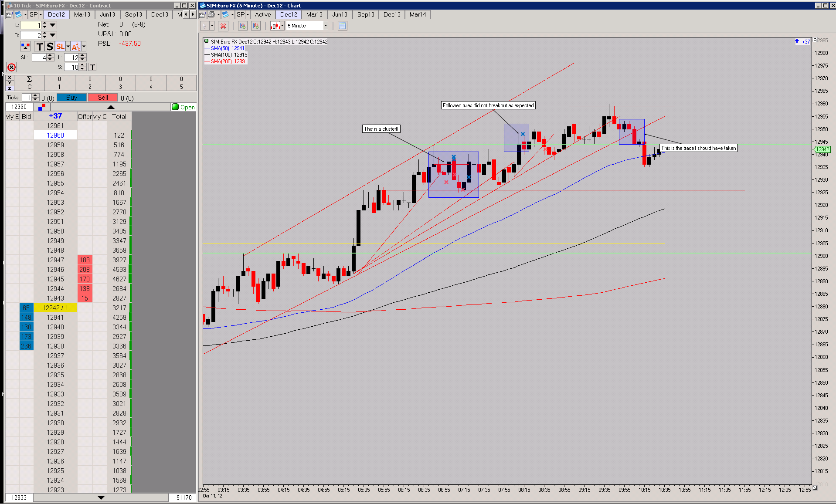Screen dimensions: 836x504
Task: Click the order position blue-red icon
Action: pyautogui.click(x=26, y=46)
